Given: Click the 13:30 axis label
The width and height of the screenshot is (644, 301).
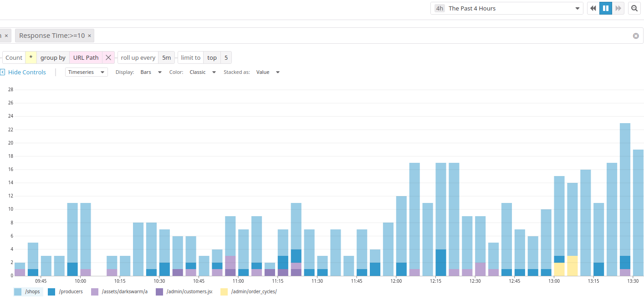Looking at the screenshot, I should (633, 281).
